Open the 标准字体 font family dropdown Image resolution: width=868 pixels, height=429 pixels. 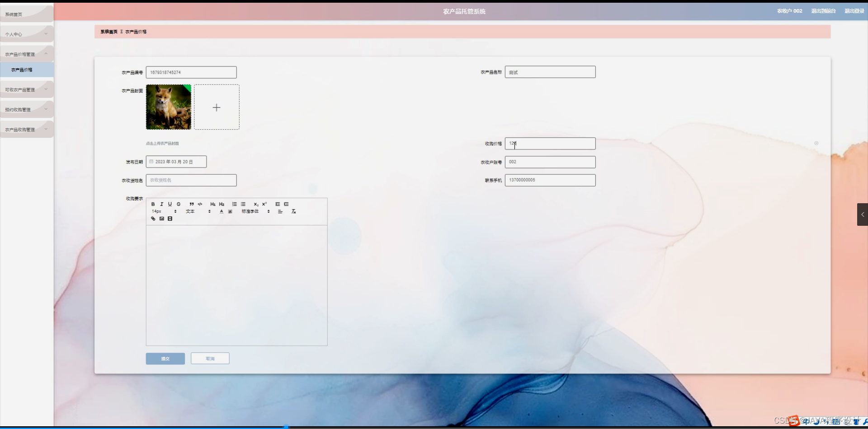tap(255, 211)
